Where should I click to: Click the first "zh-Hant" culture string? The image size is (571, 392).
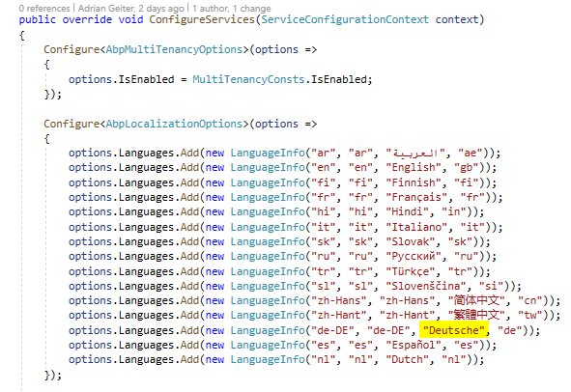[x=339, y=315]
